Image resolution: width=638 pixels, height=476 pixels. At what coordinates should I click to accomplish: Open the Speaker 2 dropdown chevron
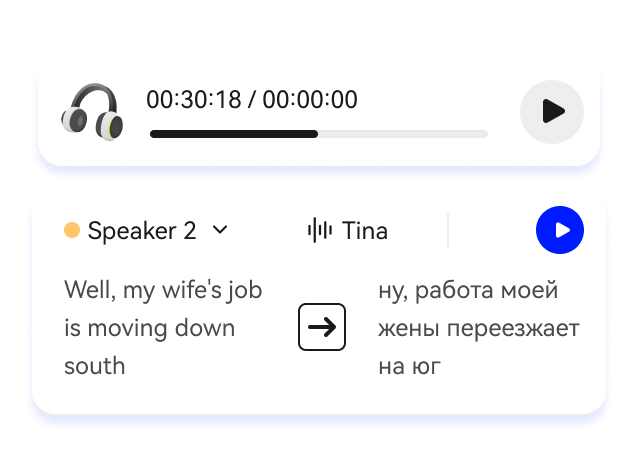pos(220,230)
